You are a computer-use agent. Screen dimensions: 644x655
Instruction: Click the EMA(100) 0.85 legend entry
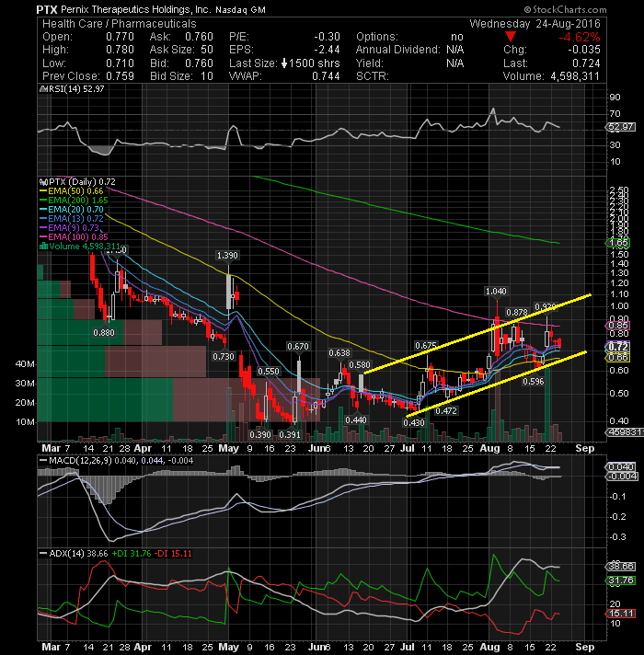tap(78, 237)
